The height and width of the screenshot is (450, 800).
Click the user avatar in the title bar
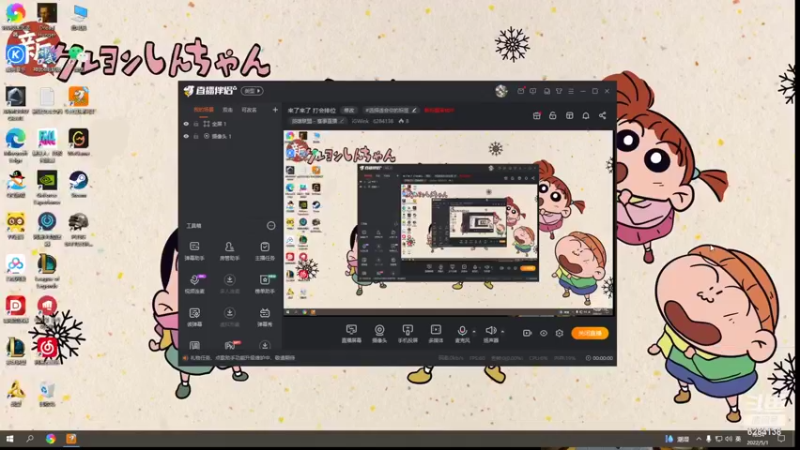[x=501, y=91]
